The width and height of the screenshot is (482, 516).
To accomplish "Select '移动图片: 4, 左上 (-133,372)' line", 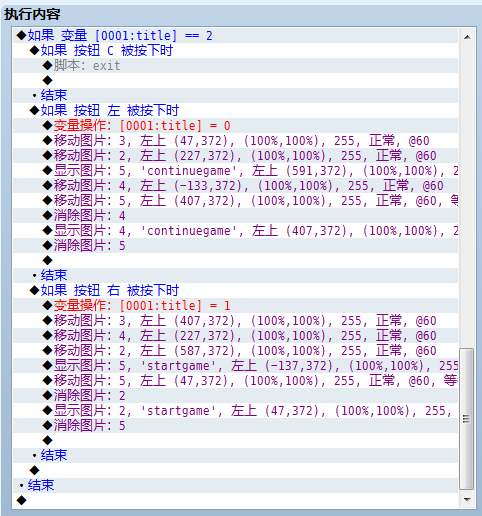I will pyautogui.click(x=235, y=185).
